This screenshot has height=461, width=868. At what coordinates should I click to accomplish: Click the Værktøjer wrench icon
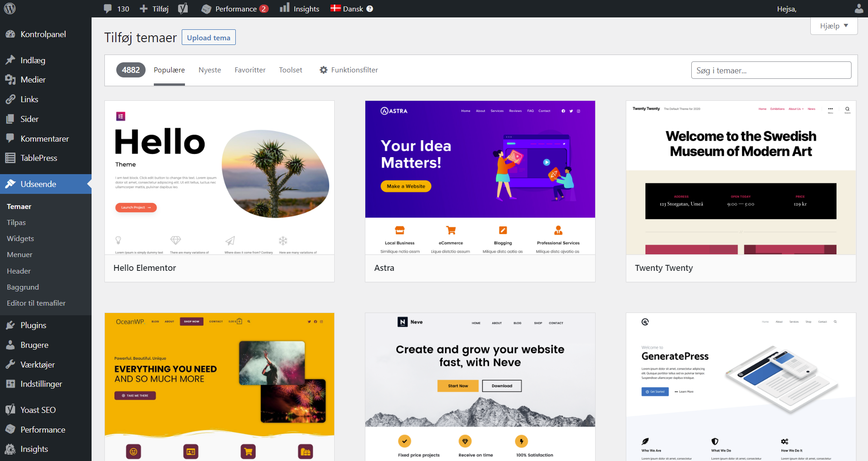click(10, 365)
